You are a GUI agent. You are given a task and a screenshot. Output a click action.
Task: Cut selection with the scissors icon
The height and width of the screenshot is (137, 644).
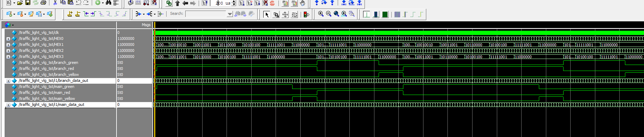click(x=55, y=3)
